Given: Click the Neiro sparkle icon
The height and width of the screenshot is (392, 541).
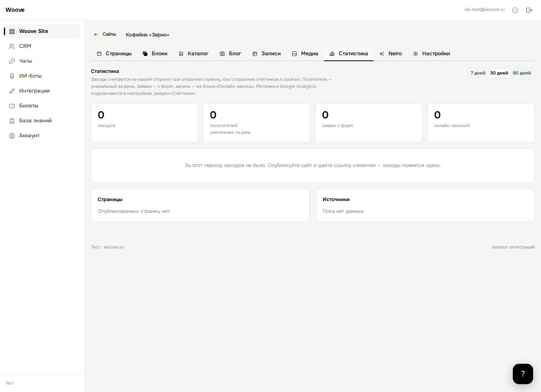Looking at the screenshot, I should tap(382, 54).
